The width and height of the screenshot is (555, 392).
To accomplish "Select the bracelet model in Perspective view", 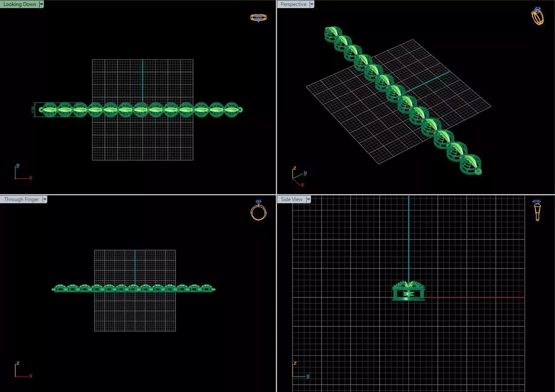I will pyautogui.click(x=403, y=100).
